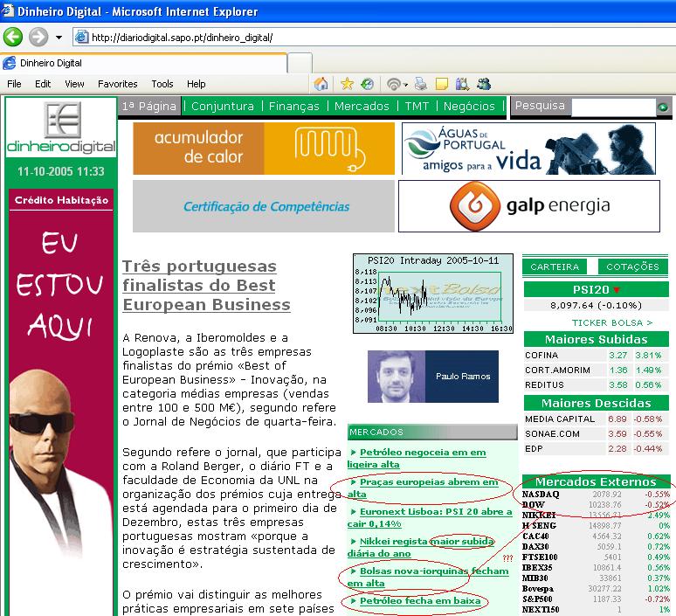Open Petróleo negoceia em ligeira alta article
The height and width of the screenshot is (616, 676).
(x=417, y=458)
